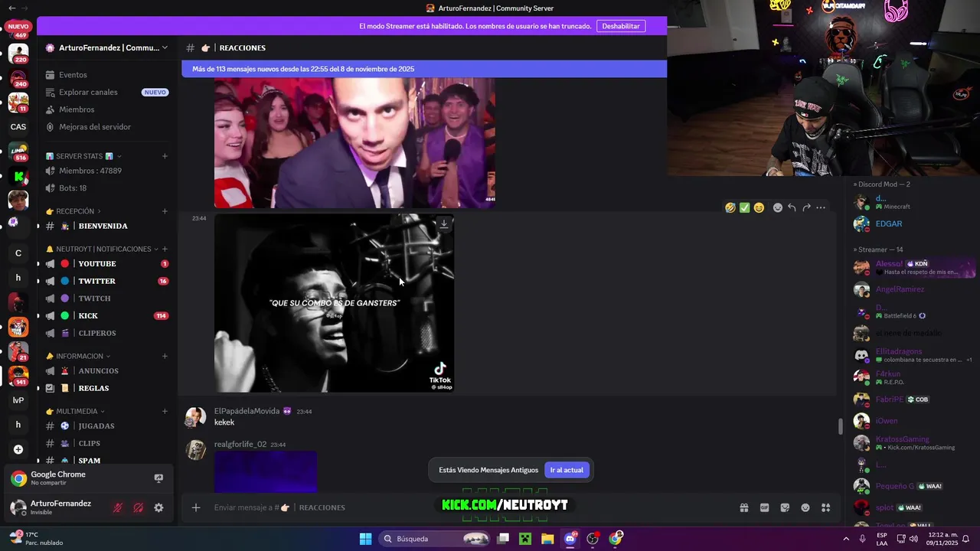This screenshot has width=980, height=551.
Task: Open the add reaction emoji picker
Action: pyautogui.click(x=778, y=207)
